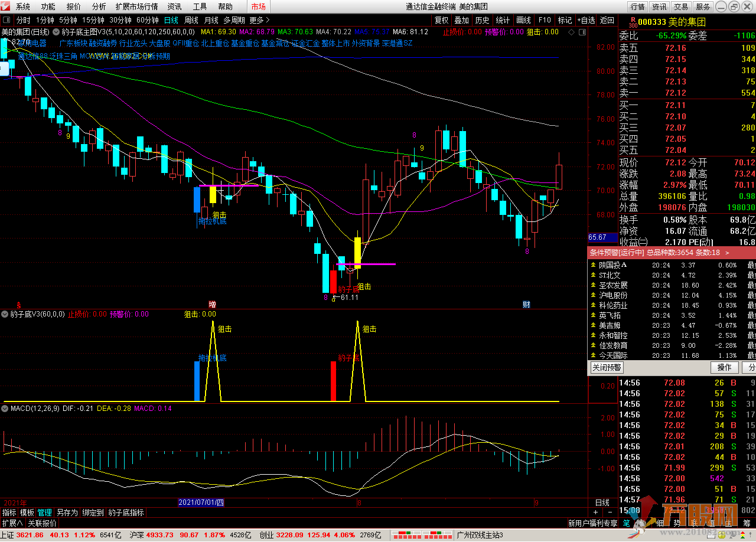Click the 返回 button

point(607,20)
